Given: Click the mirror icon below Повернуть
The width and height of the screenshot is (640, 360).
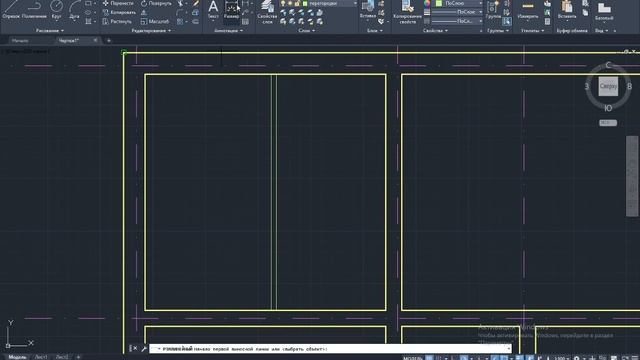Looking at the screenshot, I should [144, 12].
